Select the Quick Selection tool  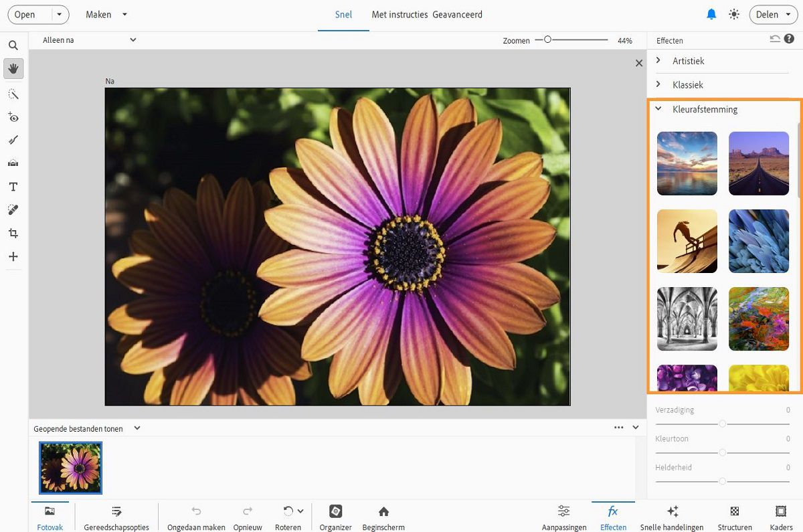click(13, 94)
